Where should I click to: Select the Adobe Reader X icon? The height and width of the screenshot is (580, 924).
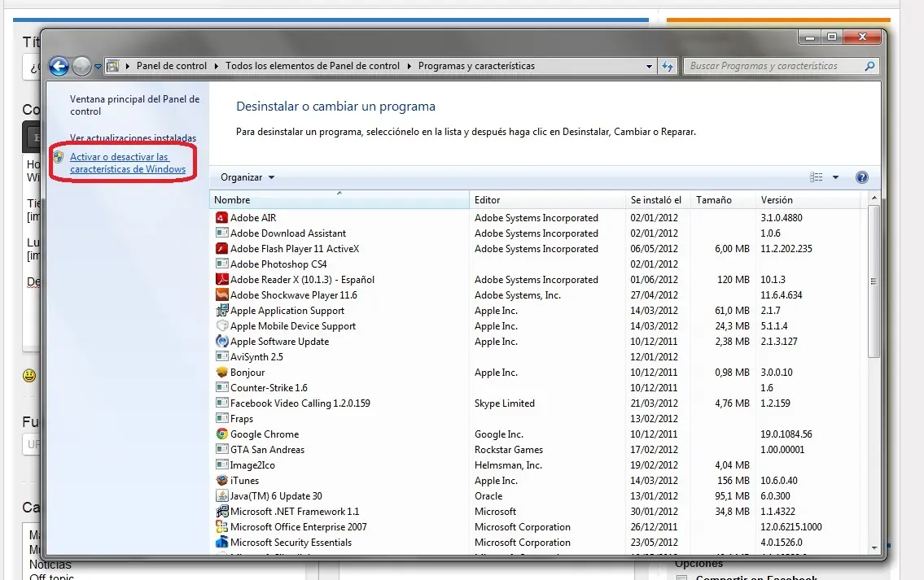[221, 280]
